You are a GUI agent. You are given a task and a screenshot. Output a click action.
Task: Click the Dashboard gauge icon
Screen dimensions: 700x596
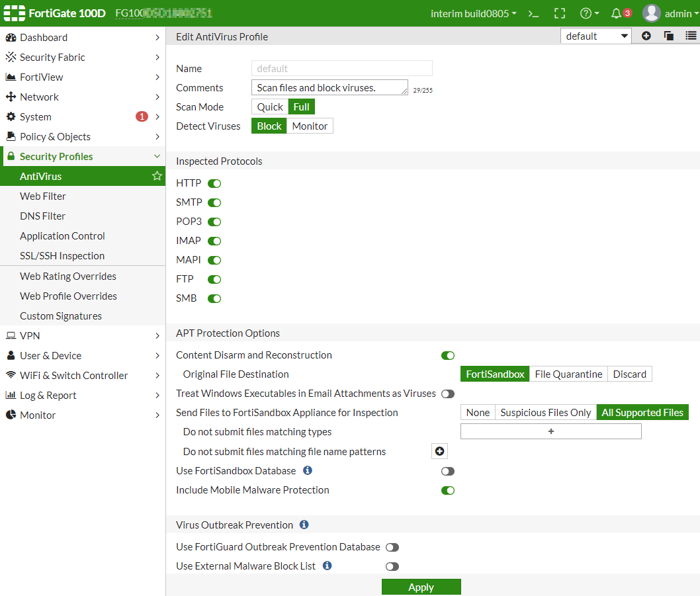pos(11,38)
